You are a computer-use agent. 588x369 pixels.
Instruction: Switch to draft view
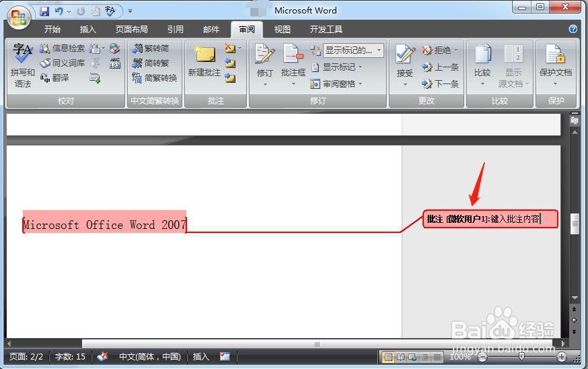coord(437,357)
